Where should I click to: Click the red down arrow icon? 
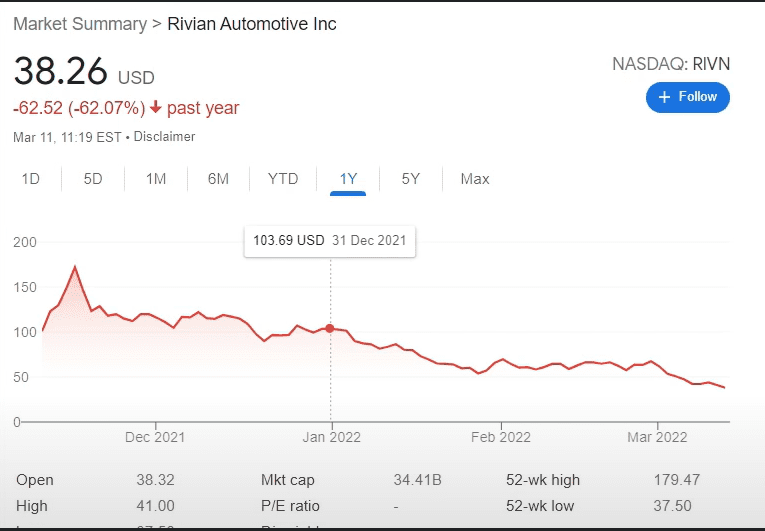[x=156, y=107]
